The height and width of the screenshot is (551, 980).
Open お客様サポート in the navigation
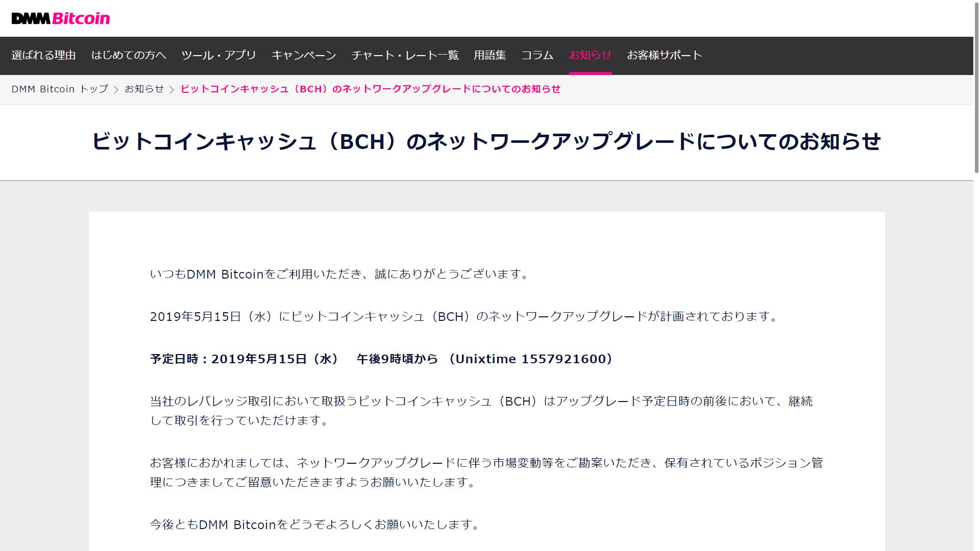tap(665, 55)
